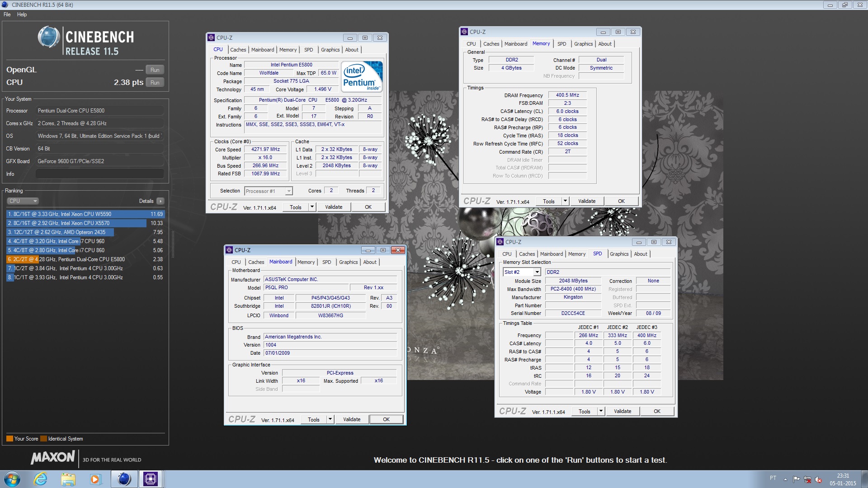Image resolution: width=868 pixels, height=488 pixels.
Task: Open the Help menu
Action: pos(22,14)
